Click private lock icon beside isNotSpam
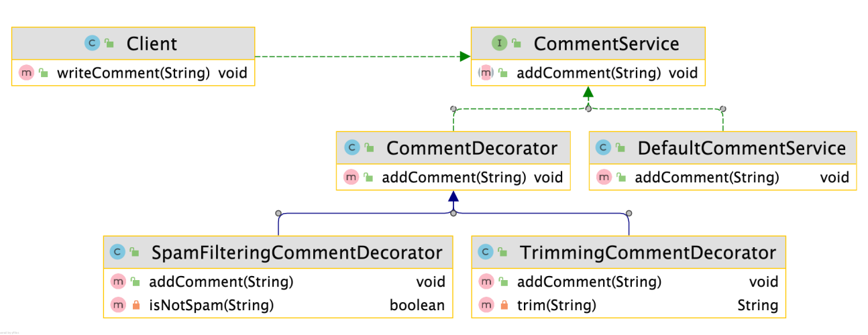Image resolution: width=868 pixels, height=335 pixels. click(x=135, y=306)
